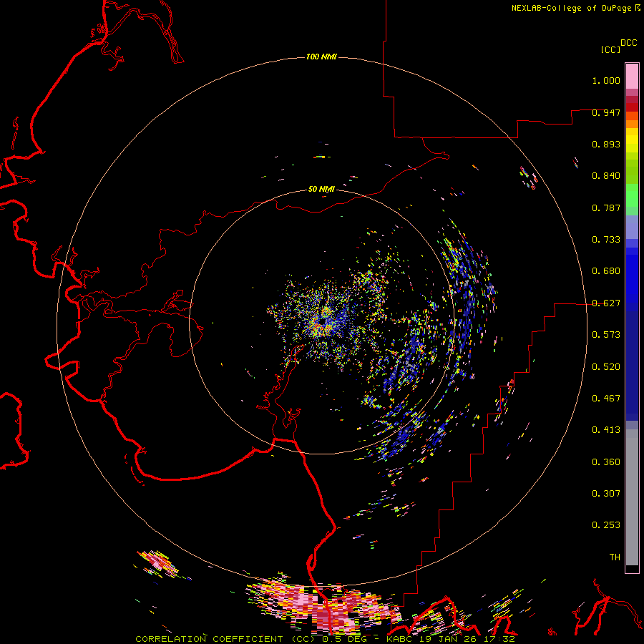
Task: Click the 0.307 scale value
Action: tap(606, 494)
